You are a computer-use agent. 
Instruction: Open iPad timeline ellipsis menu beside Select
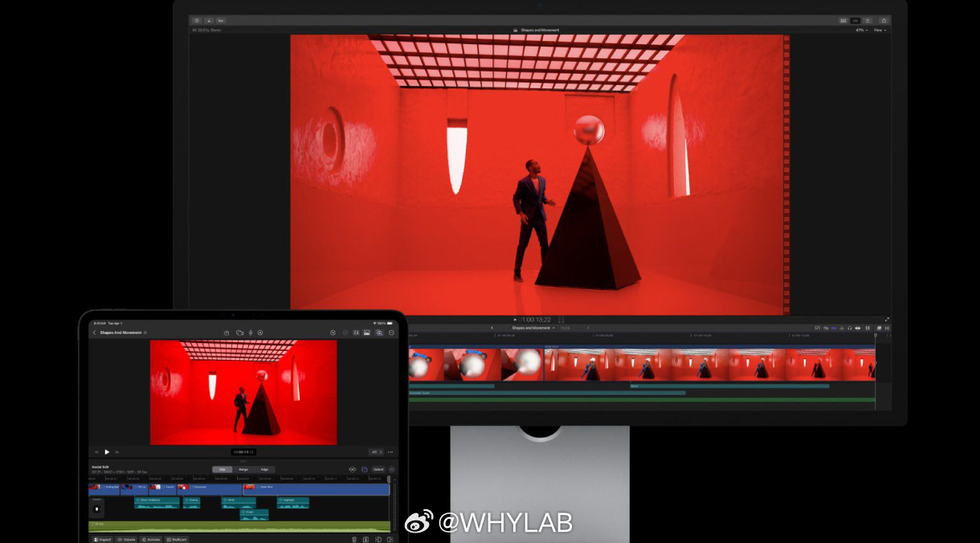392,469
